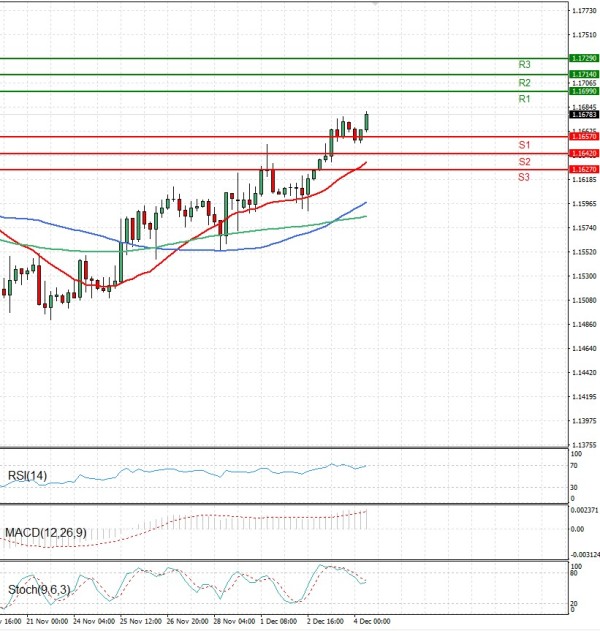Image resolution: width=600 pixels, height=631 pixels.
Task: Select the green 1.16990 price tag
Action: [x=583, y=91]
